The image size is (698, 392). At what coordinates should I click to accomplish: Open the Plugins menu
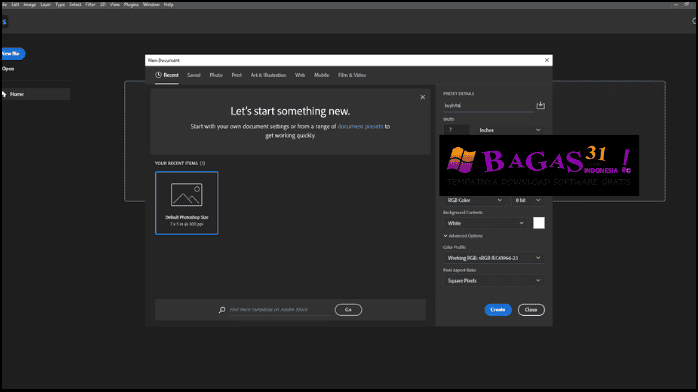131,4
